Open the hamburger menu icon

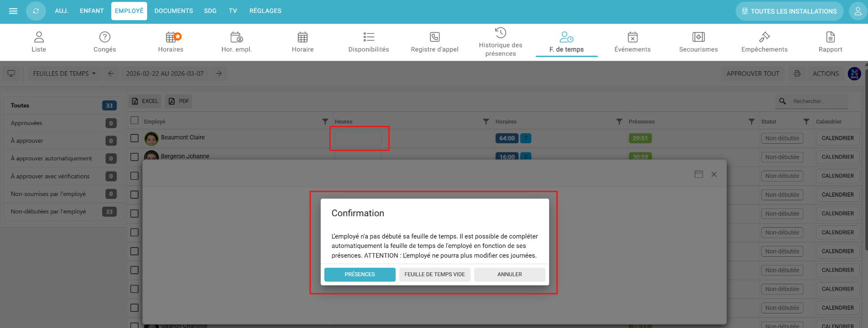(x=13, y=11)
